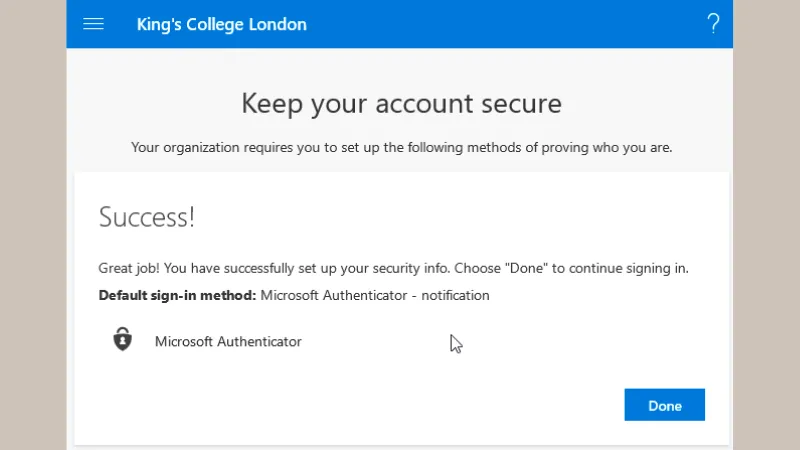Screen dimensions: 800x450
Task: Click the Success! heading
Action: click(146, 217)
